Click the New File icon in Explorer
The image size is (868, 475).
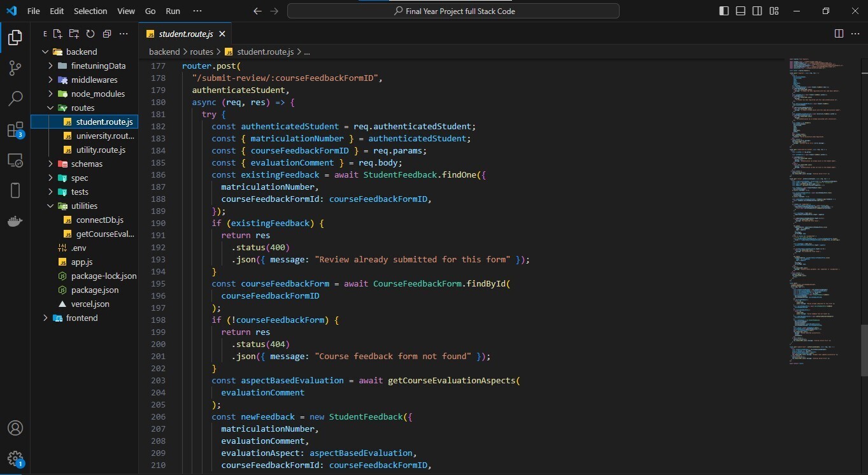[58, 34]
